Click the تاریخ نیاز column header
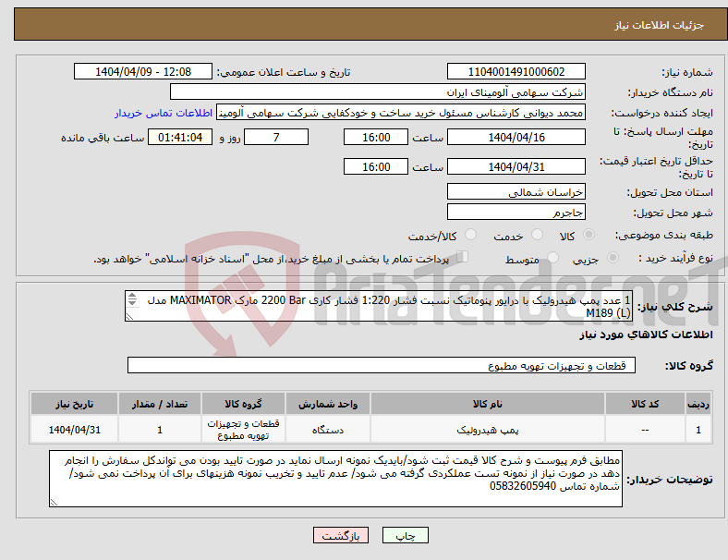The height and width of the screenshot is (560, 728). tap(74, 404)
